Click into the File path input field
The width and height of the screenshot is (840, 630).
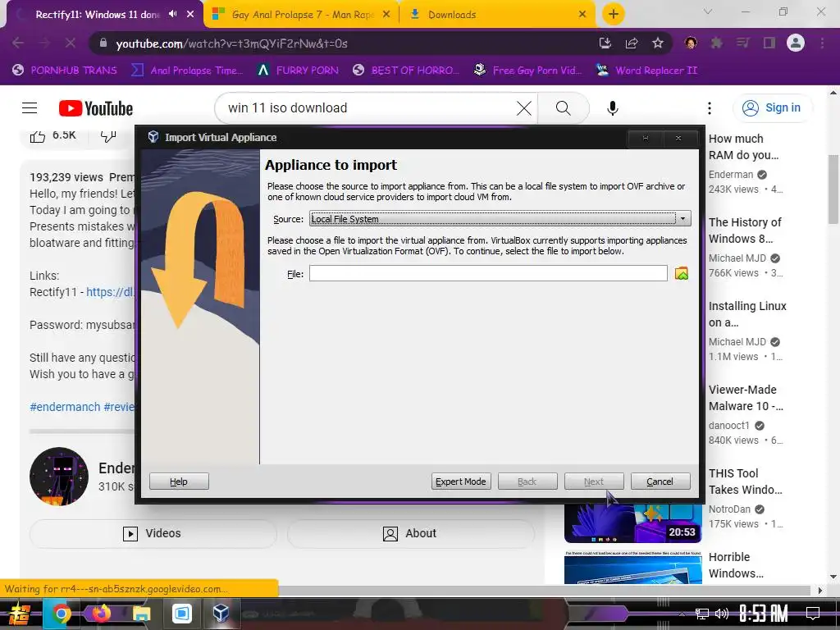(488, 273)
